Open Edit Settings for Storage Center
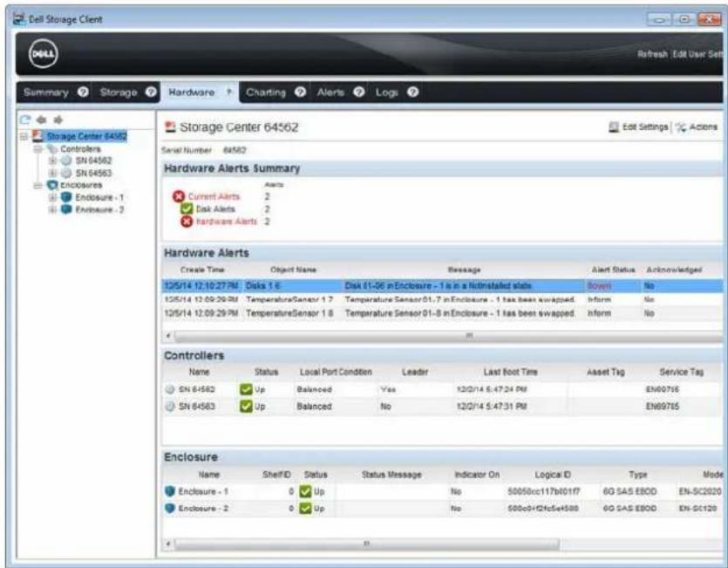This screenshot has height=568, width=728. (638, 127)
